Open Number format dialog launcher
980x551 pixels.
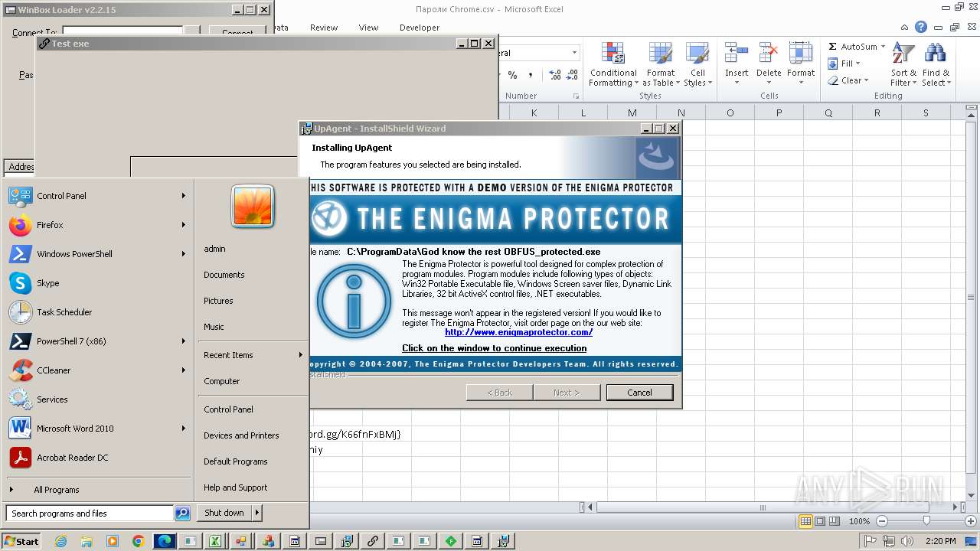(x=576, y=96)
